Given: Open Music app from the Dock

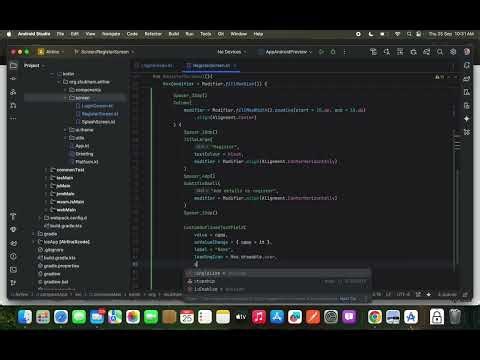Looking at the screenshot, I should click(259, 317).
